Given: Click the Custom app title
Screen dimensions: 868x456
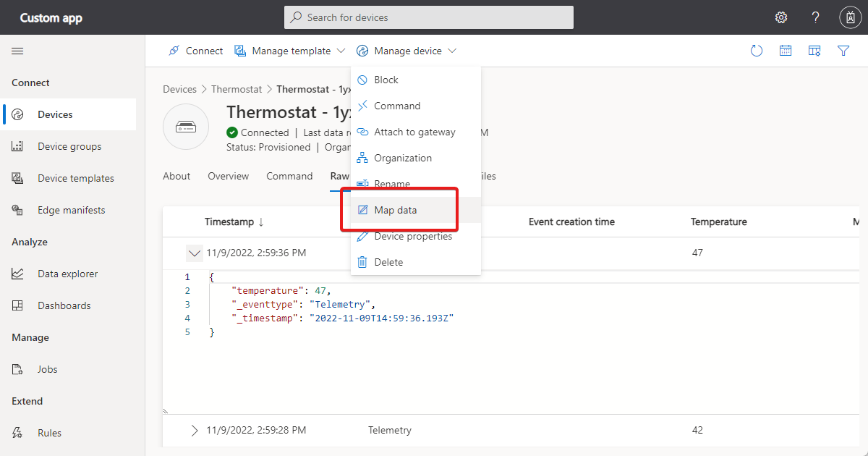Looking at the screenshot, I should click(x=51, y=17).
